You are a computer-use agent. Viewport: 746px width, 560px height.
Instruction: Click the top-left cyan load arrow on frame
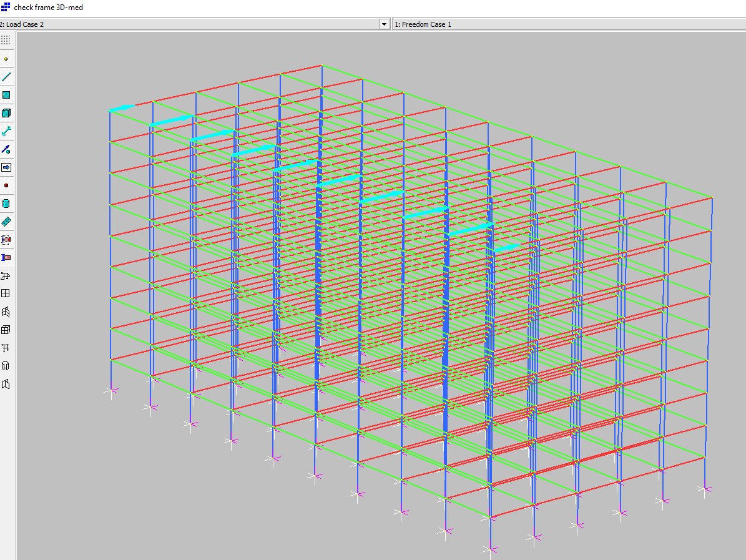click(x=122, y=108)
